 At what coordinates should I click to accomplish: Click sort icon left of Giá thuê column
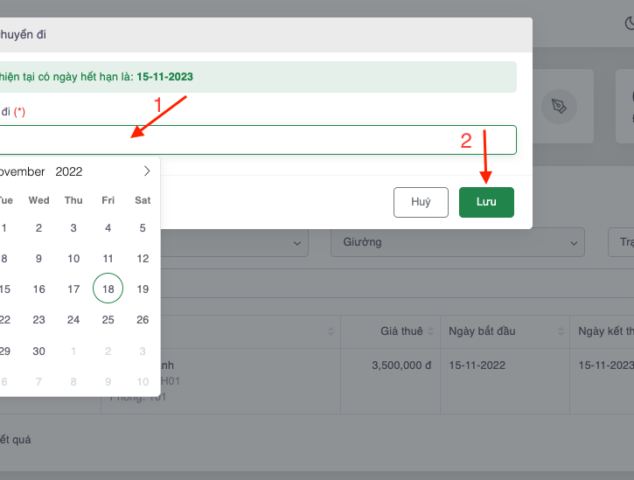pos(331,331)
